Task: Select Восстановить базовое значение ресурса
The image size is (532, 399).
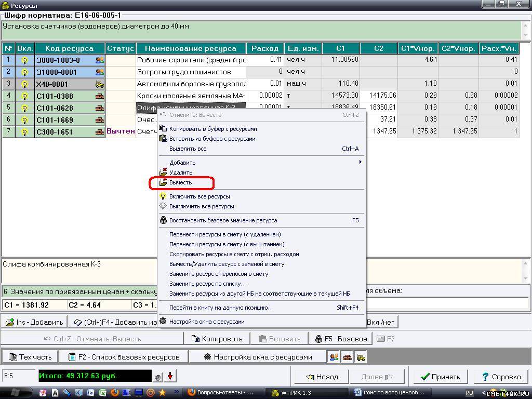Action: [223, 220]
